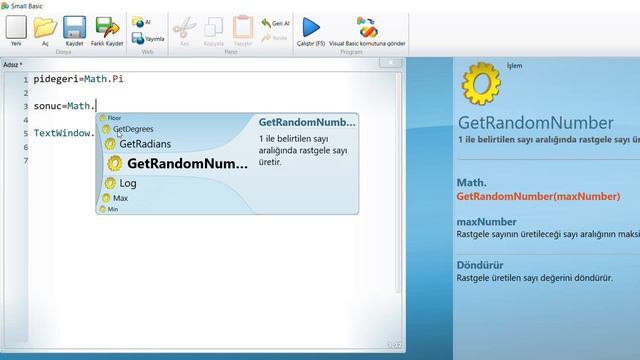The height and width of the screenshot is (360, 640).
Task: Click the gear icon beside GetRandomNum...
Action: click(x=115, y=163)
